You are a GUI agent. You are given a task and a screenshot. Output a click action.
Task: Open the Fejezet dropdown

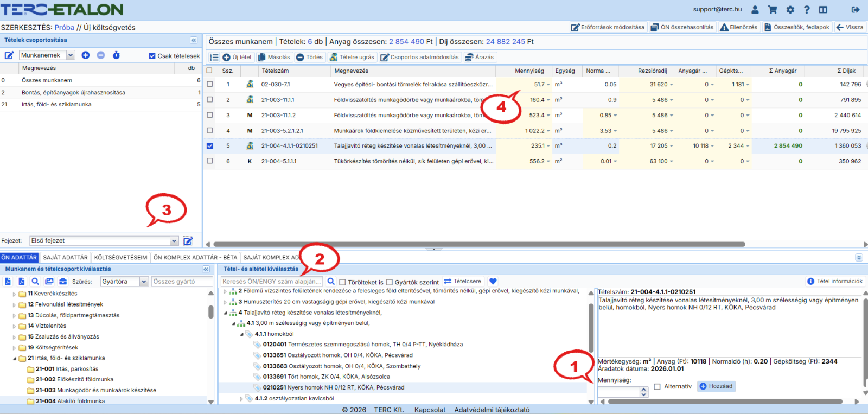[x=174, y=241]
